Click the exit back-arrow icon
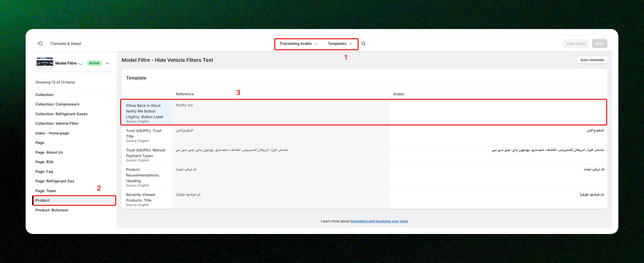The width and height of the screenshot is (644, 263). click(40, 43)
